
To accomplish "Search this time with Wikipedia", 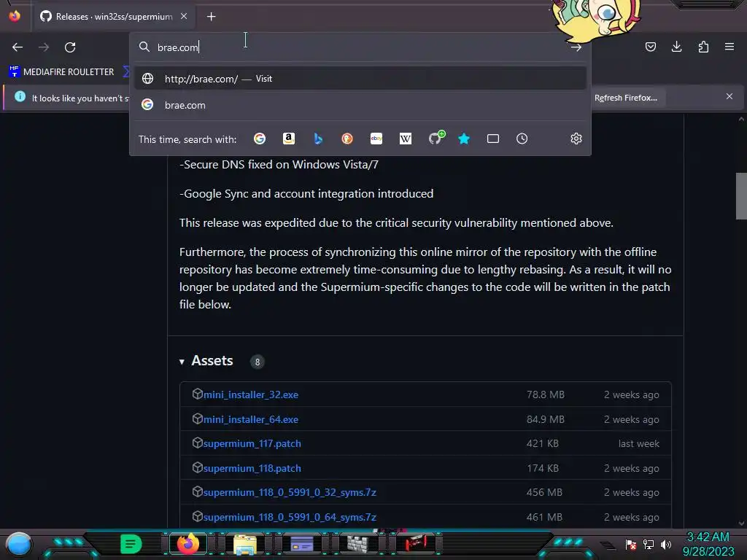I will [x=406, y=139].
